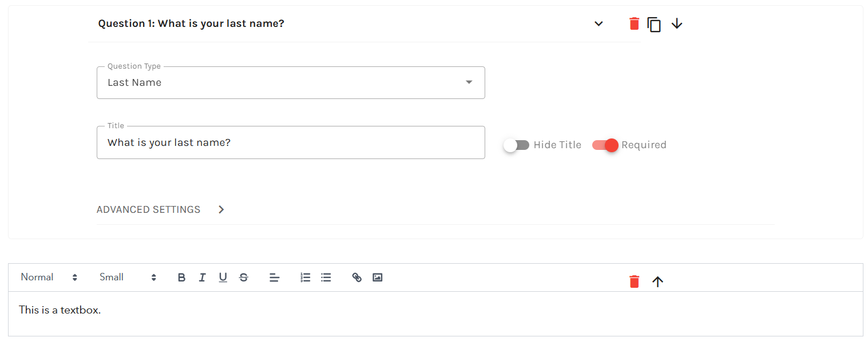Screen dimensions: 868x341
Task: Open the Normal heading style dropdown
Action: [x=49, y=277]
